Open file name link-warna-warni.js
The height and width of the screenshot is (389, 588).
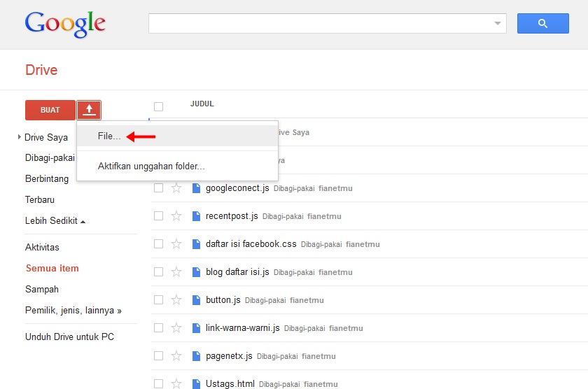click(x=243, y=328)
